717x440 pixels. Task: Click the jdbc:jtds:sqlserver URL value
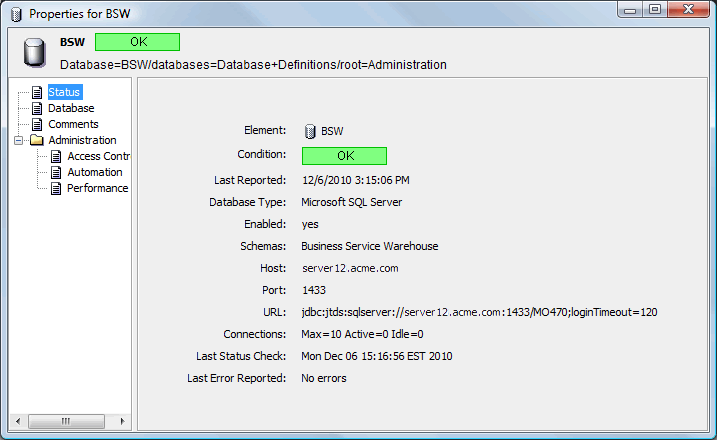click(479, 312)
